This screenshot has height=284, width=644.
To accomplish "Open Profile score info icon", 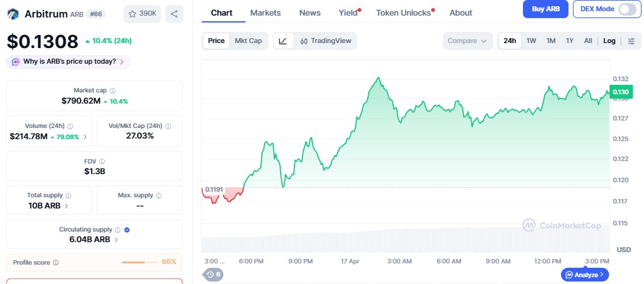I will click(x=56, y=263).
